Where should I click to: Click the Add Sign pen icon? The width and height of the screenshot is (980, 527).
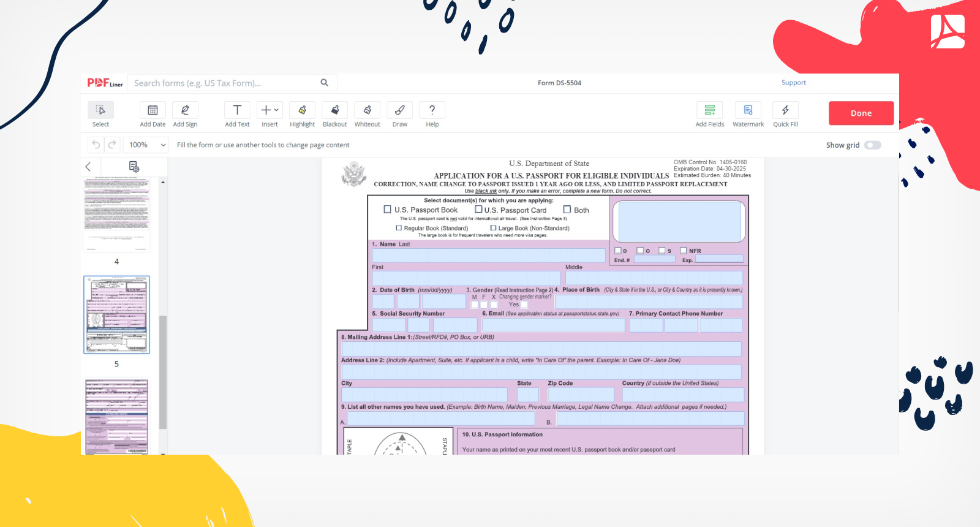(185, 110)
